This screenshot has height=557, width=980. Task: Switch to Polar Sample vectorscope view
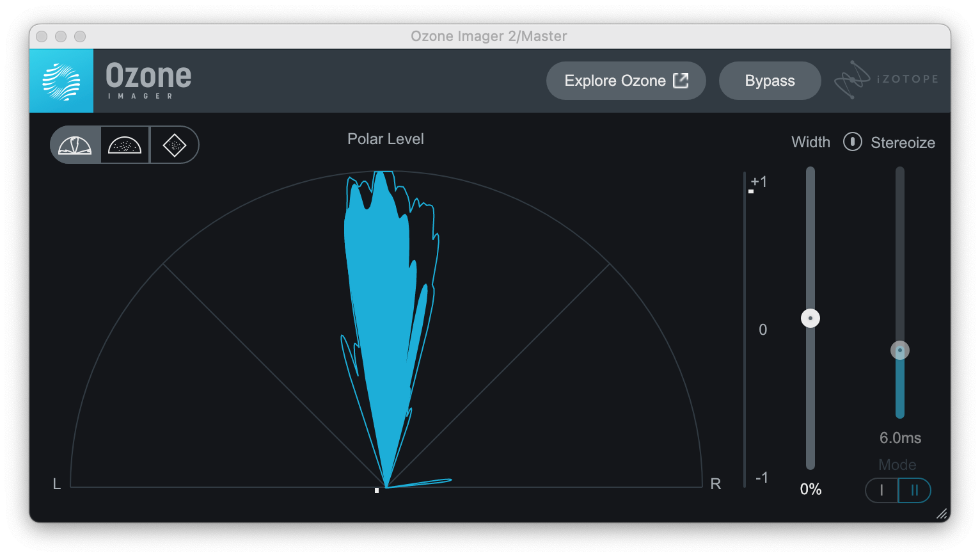coord(125,145)
